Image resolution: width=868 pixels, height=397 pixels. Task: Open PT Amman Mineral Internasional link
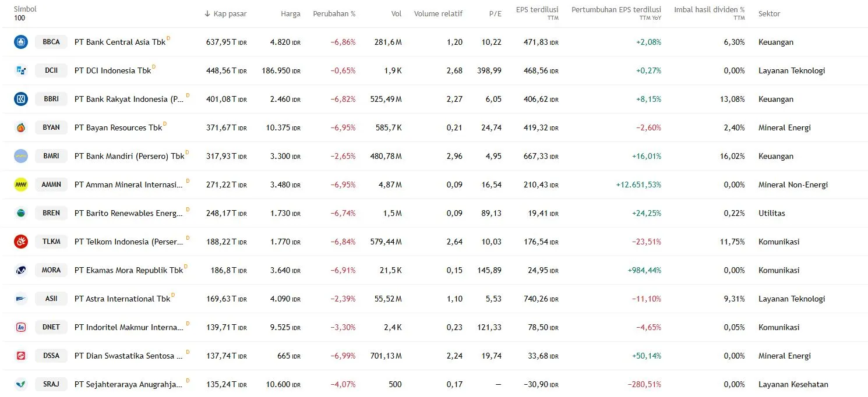point(129,185)
